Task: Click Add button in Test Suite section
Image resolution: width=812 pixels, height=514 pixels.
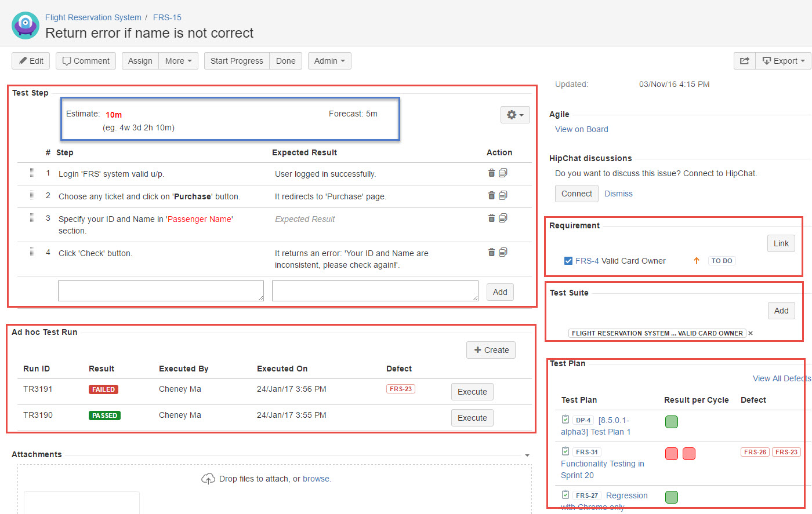Action: click(x=781, y=311)
